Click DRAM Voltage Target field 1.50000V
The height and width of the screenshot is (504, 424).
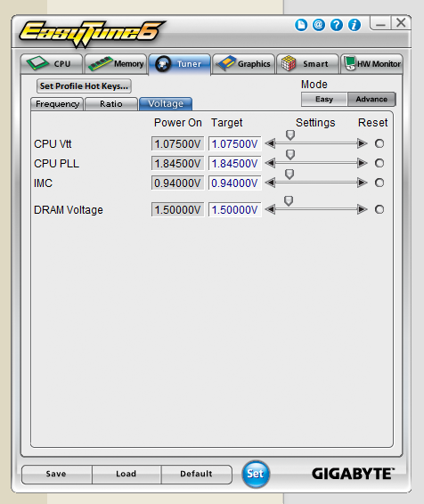tap(235, 209)
